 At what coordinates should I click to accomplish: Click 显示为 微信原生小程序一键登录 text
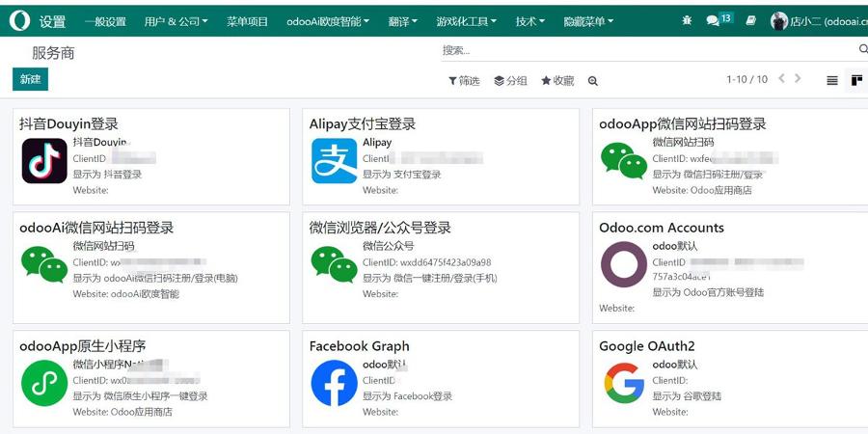[140, 396]
